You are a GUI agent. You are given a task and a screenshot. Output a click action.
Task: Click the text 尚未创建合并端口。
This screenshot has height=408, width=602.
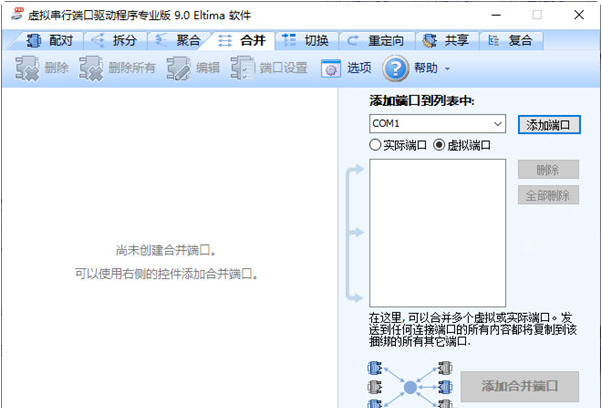pyautogui.click(x=166, y=251)
